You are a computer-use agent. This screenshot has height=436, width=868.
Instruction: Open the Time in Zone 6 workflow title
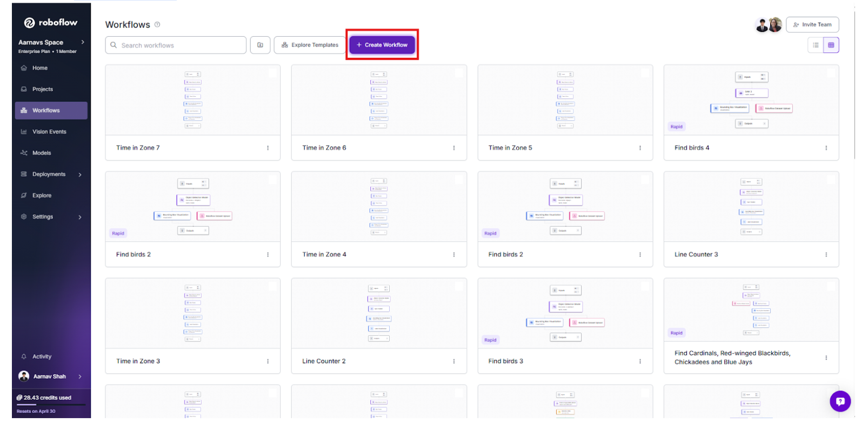tap(324, 148)
